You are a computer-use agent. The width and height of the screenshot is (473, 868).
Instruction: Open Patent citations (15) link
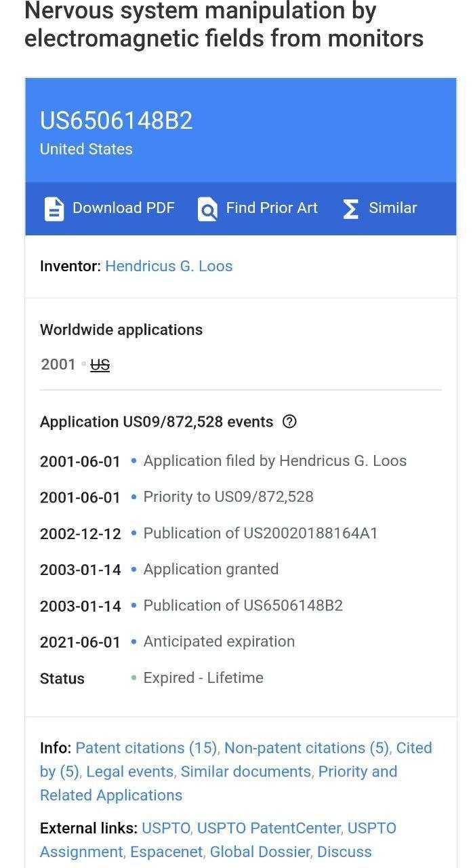pyautogui.click(x=146, y=748)
